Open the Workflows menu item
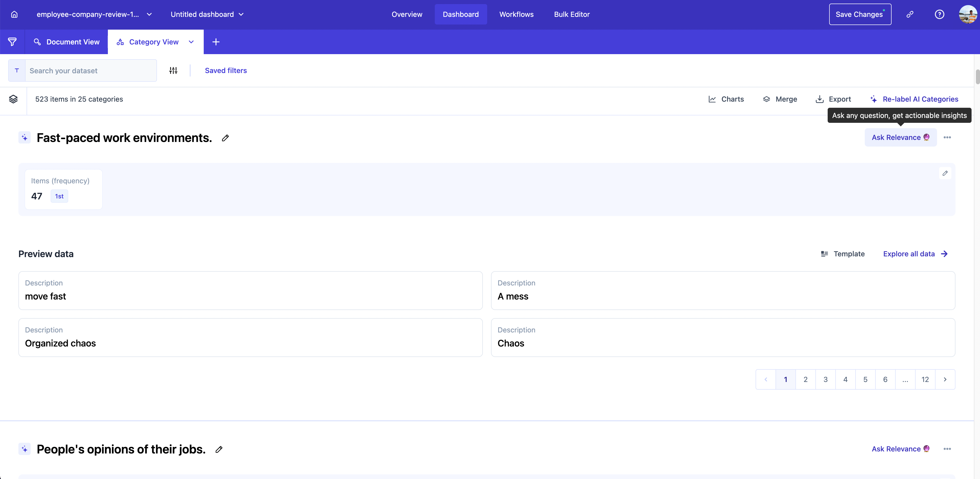The height and width of the screenshot is (479, 980). coord(516,15)
